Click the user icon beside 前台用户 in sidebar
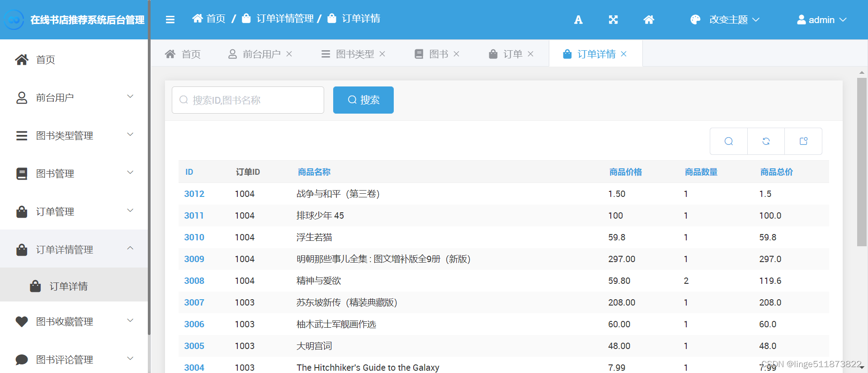The image size is (868, 373). tap(22, 98)
